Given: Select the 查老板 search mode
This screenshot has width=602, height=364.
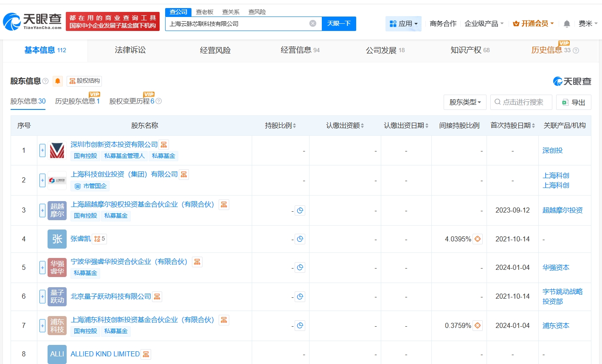Looking at the screenshot, I should coord(205,12).
